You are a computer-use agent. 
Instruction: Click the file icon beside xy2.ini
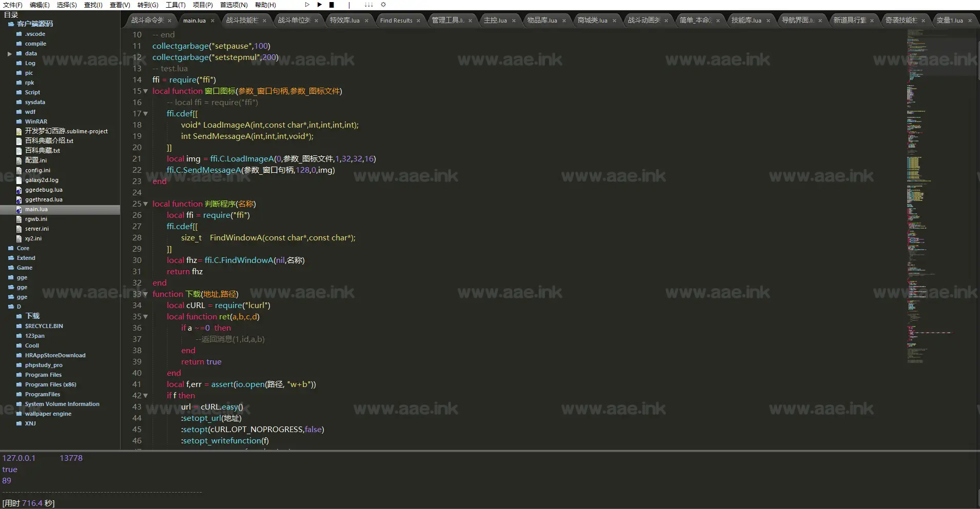point(19,238)
